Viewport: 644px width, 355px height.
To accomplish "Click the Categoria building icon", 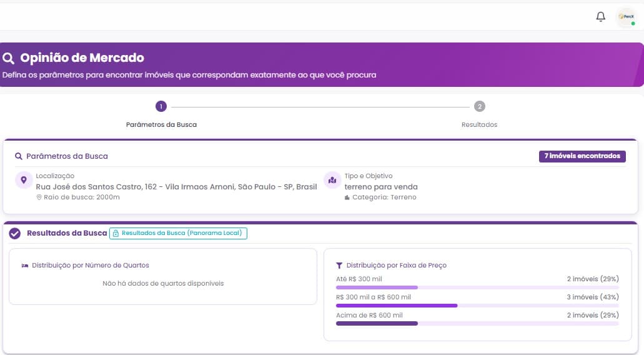I will [x=347, y=197].
